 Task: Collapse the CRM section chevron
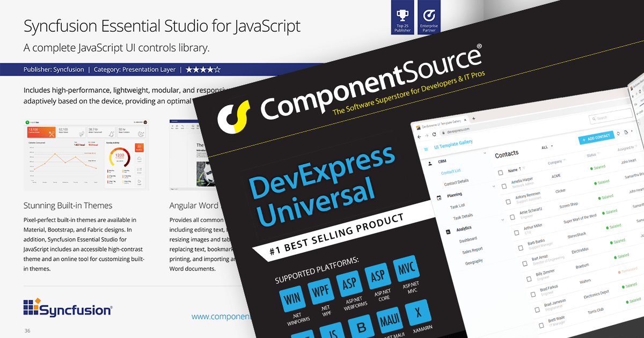point(485,154)
